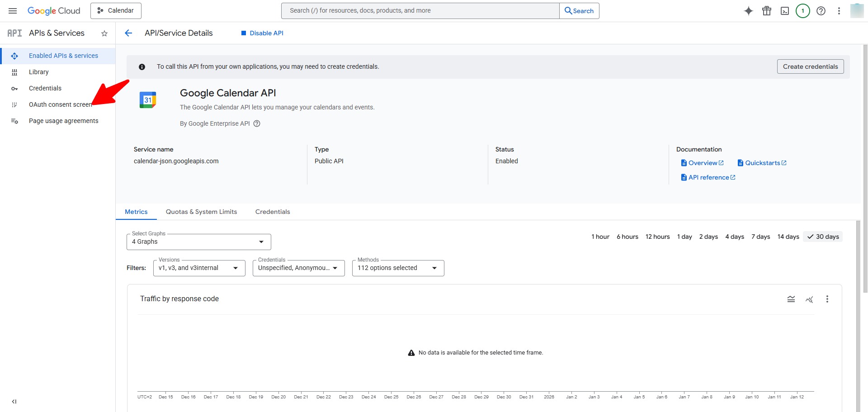
Task: Open the main navigation hamburger menu
Action: click(13, 11)
